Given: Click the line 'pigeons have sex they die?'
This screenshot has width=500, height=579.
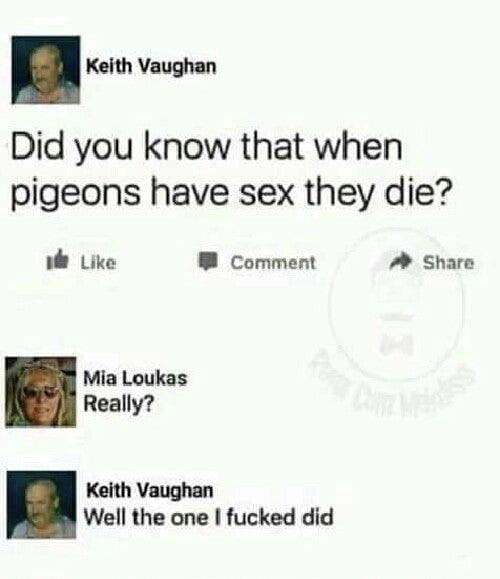Looking at the screenshot, I should tap(232, 194).
